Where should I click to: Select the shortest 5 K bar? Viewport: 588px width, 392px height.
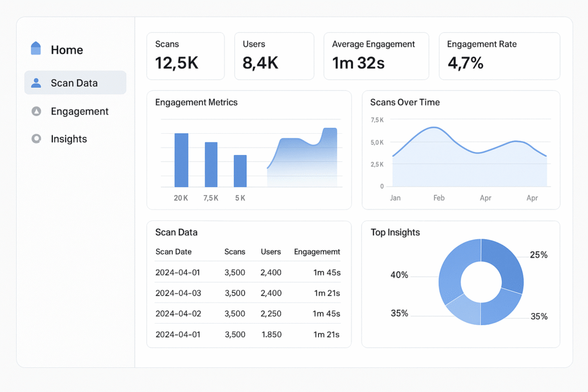240,171
